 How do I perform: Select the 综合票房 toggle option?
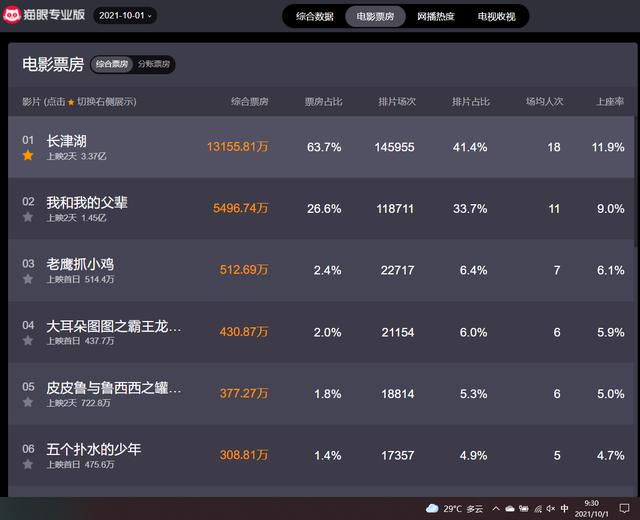(112, 64)
